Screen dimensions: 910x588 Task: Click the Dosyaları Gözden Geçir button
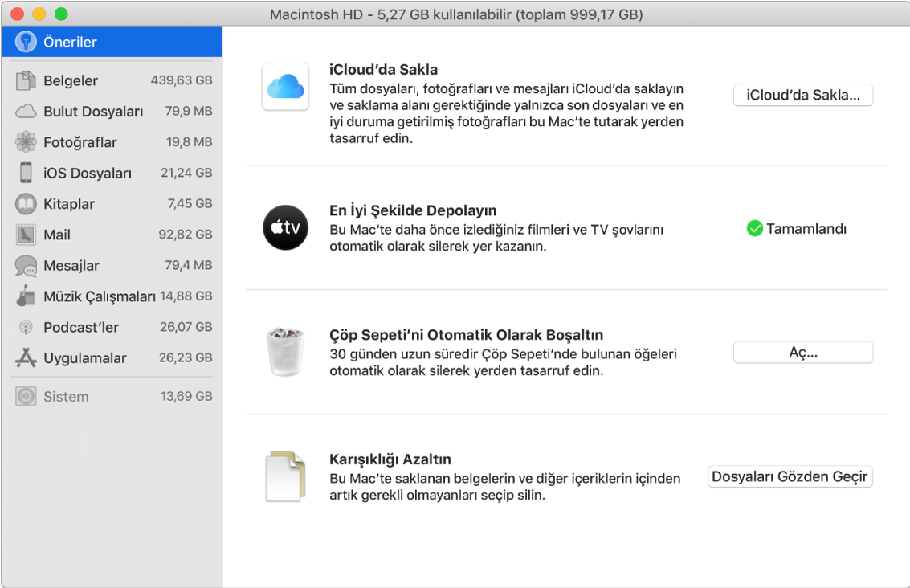click(790, 476)
